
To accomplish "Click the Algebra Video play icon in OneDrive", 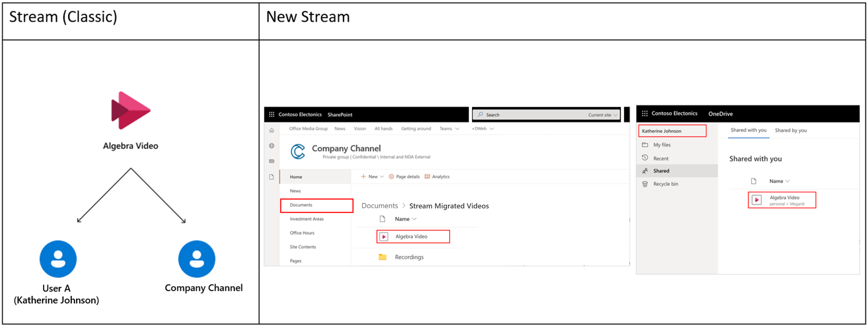I will point(757,200).
